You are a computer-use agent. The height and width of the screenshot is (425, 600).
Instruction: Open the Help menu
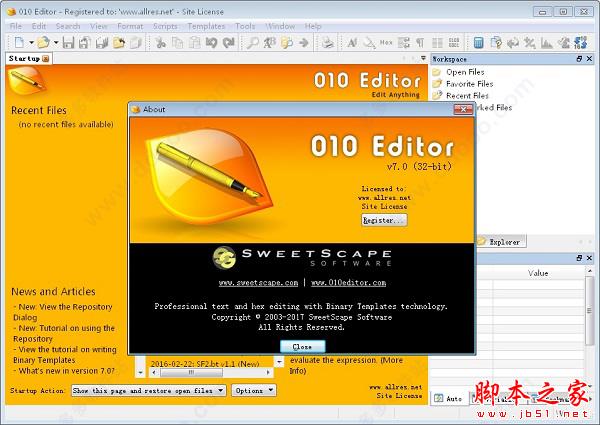coord(313,26)
